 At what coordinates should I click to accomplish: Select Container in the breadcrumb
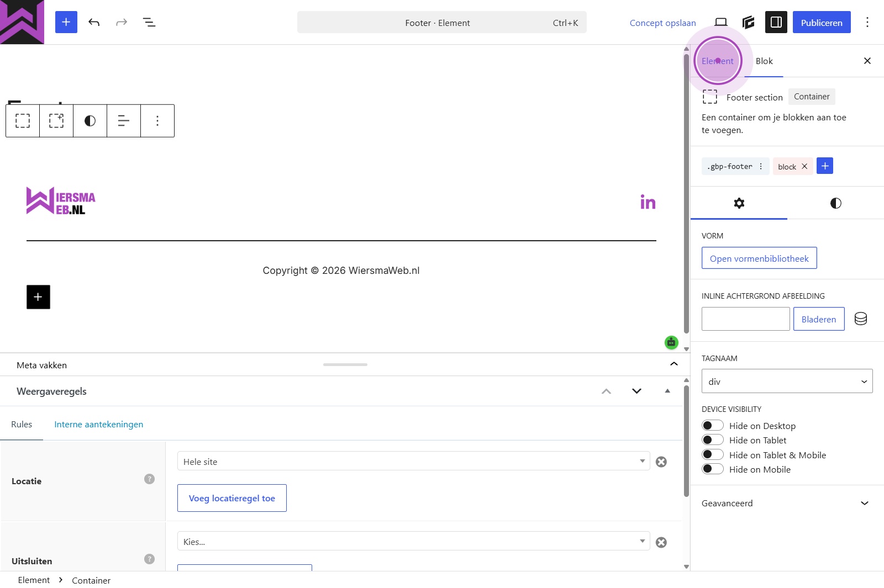click(91, 580)
